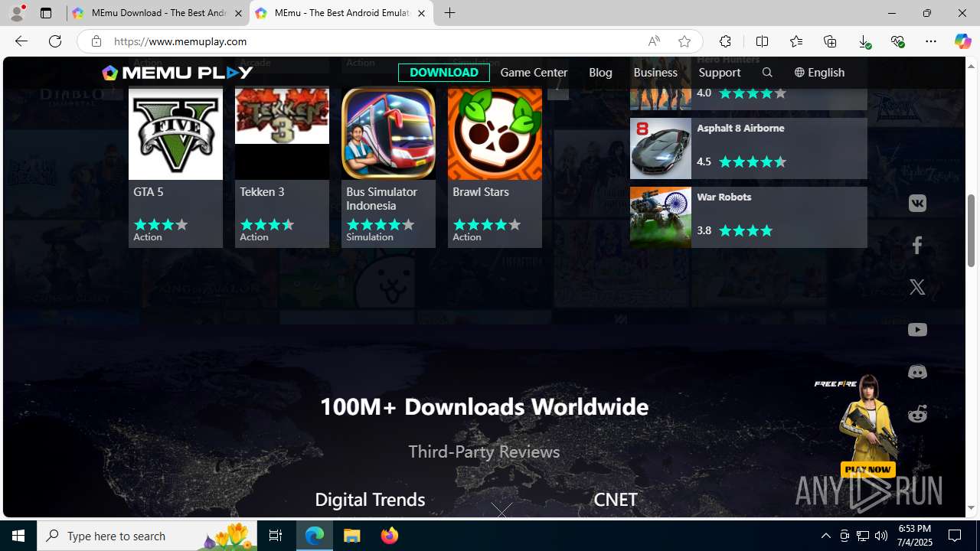The height and width of the screenshot is (551, 980).
Task: Open the Support menu item
Action: (719, 73)
